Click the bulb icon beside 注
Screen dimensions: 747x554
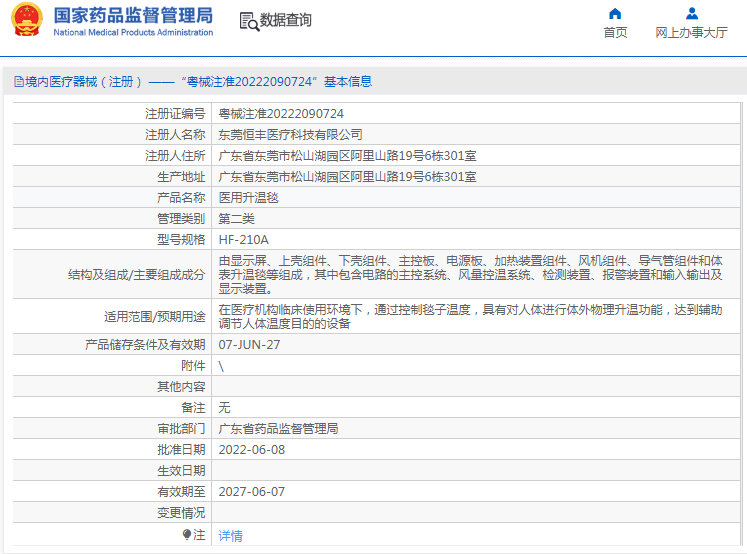tap(186, 535)
